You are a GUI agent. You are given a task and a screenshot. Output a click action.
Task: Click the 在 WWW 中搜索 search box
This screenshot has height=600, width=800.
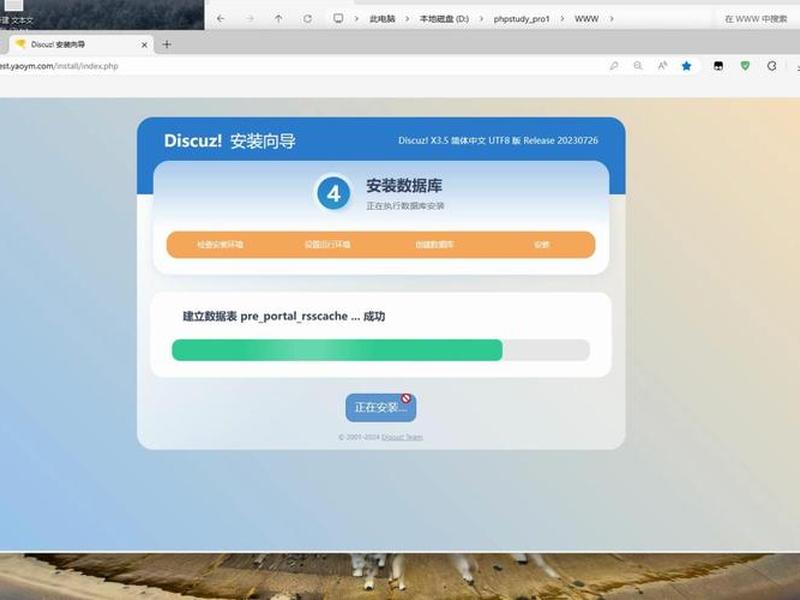pyautogui.click(x=756, y=19)
